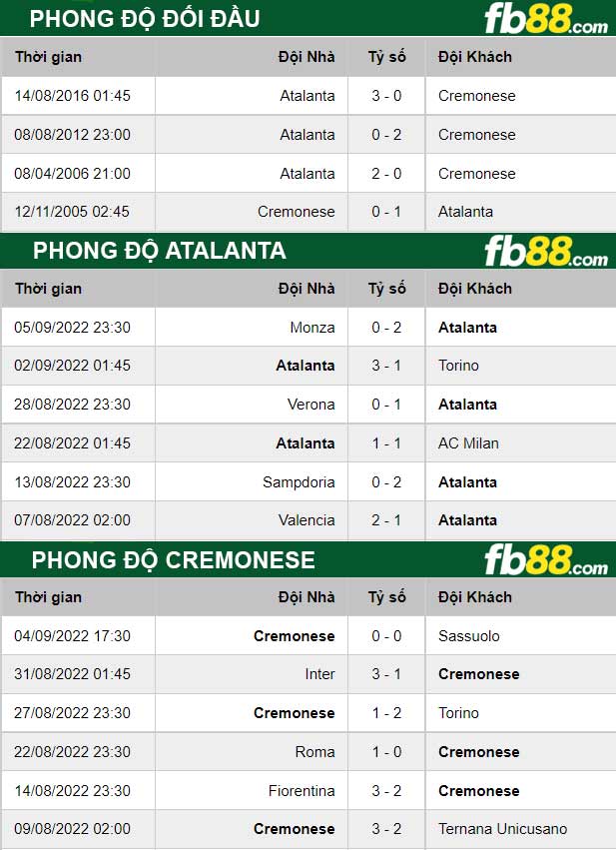Click Monza in the 05/09/2022 match
616x850 pixels.
tap(312, 328)
